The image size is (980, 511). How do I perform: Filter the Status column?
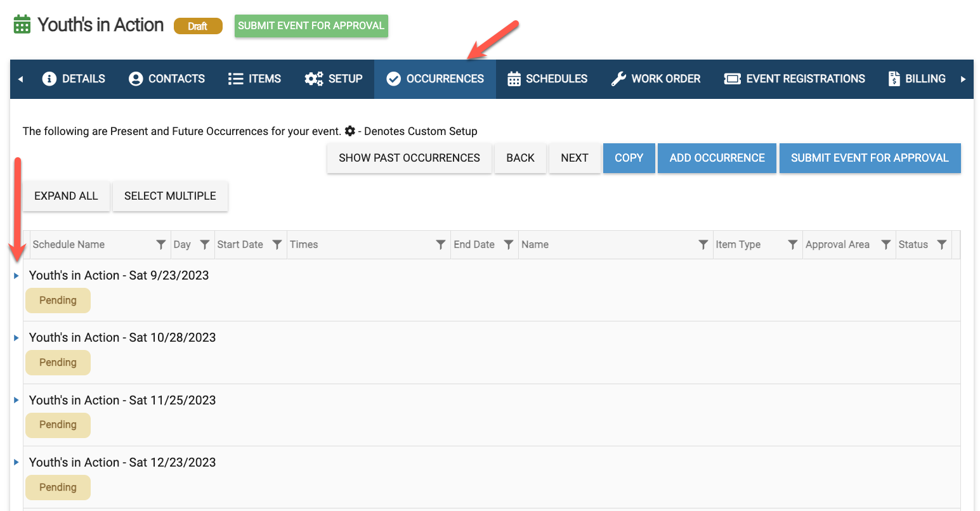(942, 245)
